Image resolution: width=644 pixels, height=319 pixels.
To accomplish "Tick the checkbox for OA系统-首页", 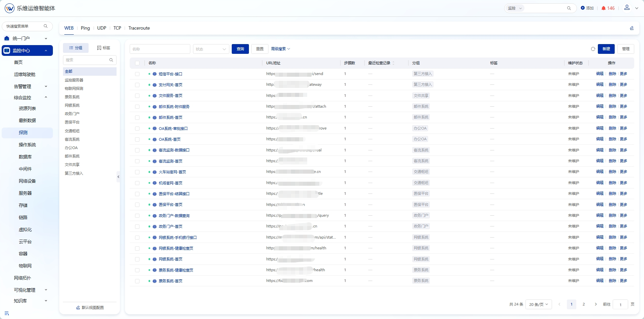I will coord(137,139).
